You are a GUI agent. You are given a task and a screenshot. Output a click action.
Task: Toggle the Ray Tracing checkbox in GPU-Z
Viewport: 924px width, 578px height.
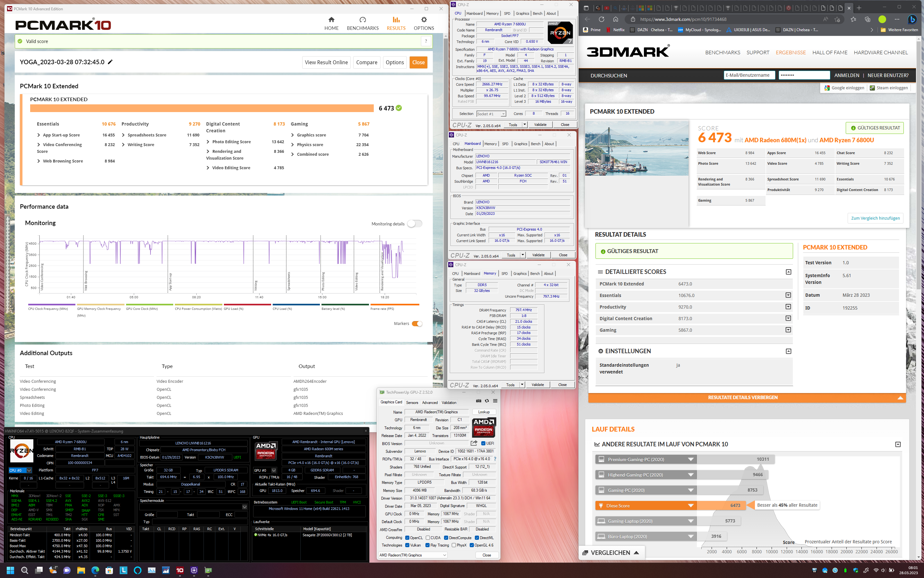tap(427, 546)
